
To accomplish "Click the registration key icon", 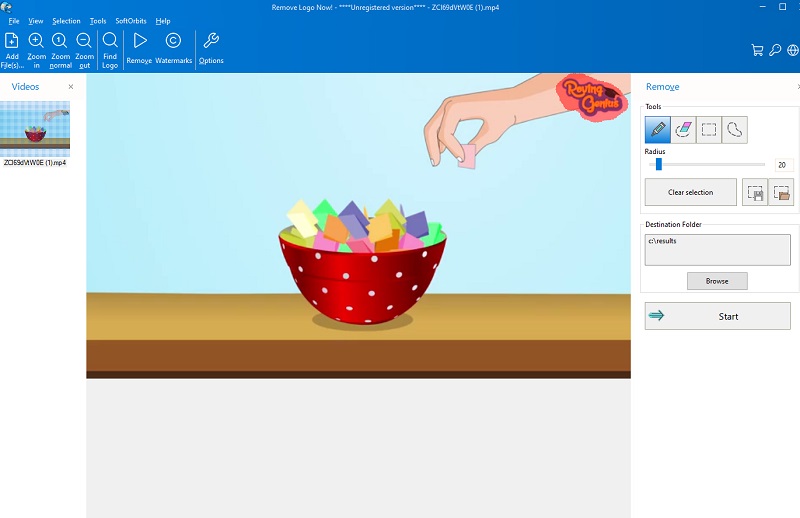I will click(775, 50).
